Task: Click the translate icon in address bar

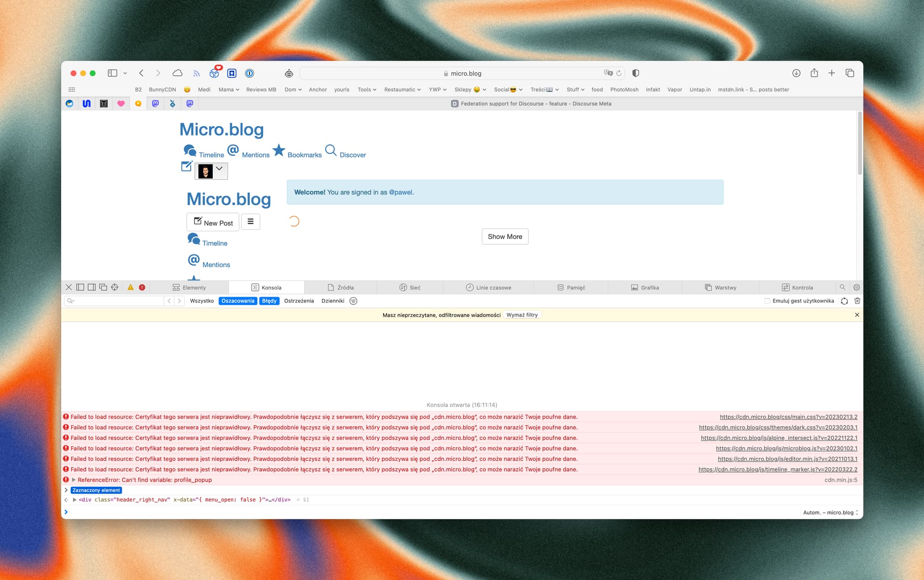Action: pos(608,73)
